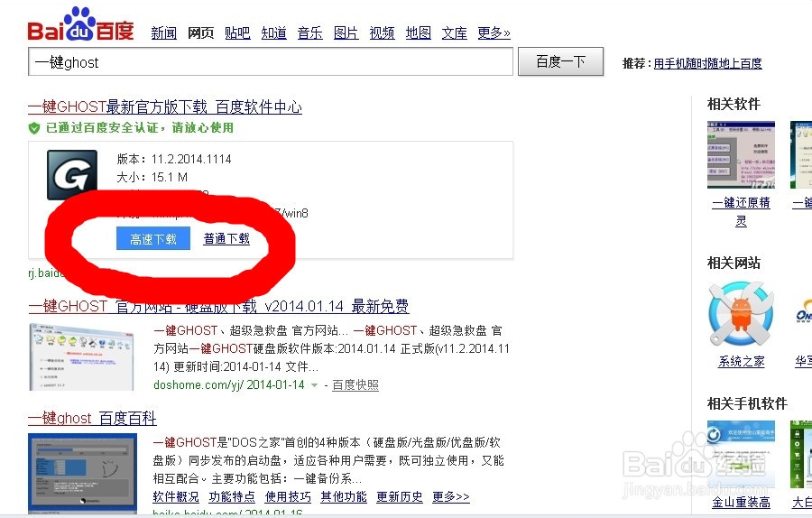Focus the search box containing 一键ghost
The width and height of the screenshot is (812, 518).
pyautogui.click(x=271, y=61)
